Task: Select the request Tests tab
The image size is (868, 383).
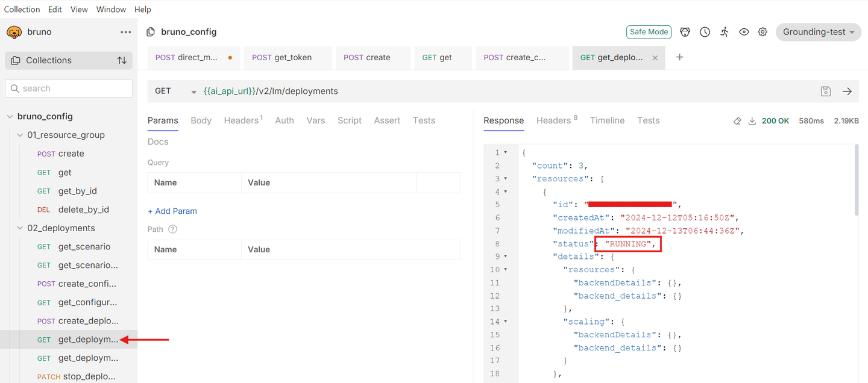Action: (424, 120)
